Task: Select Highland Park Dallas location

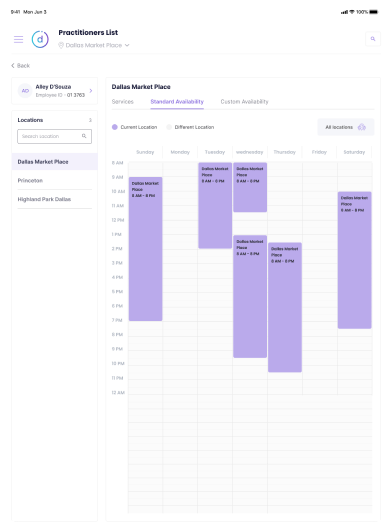Action: [55, 199]
